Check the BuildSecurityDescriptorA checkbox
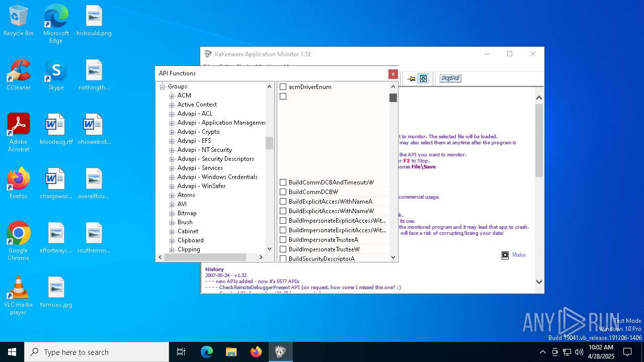Viewport: 644px width, 362px height. click(283, 259)
